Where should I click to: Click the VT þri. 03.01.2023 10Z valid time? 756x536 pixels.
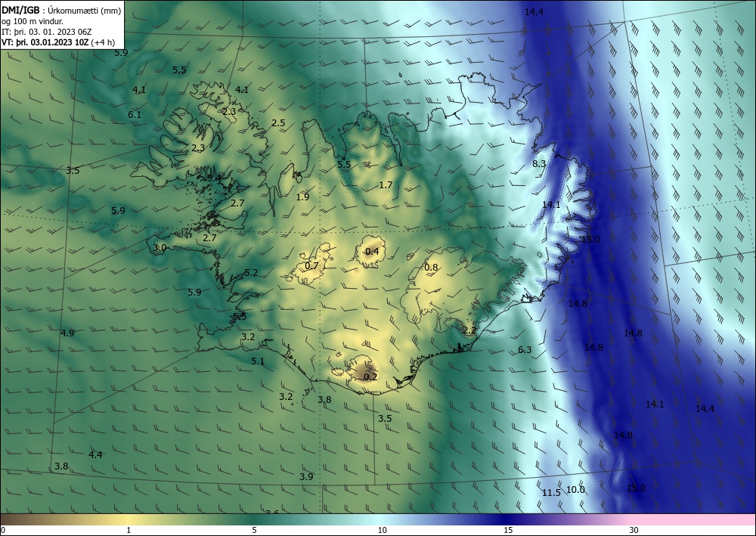pos(45,42)
